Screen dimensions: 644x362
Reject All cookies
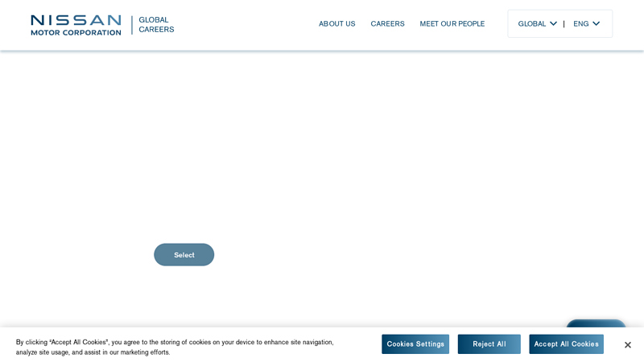(489, 344)
